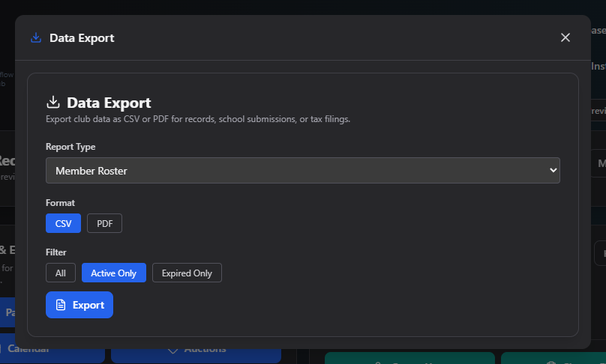
Task: Click the Data Export title in header
Action: coord(82,38)
